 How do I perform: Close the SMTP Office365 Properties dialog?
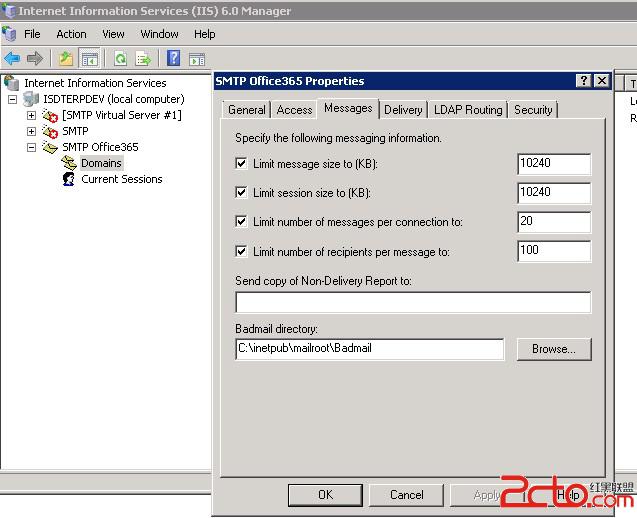602,80
